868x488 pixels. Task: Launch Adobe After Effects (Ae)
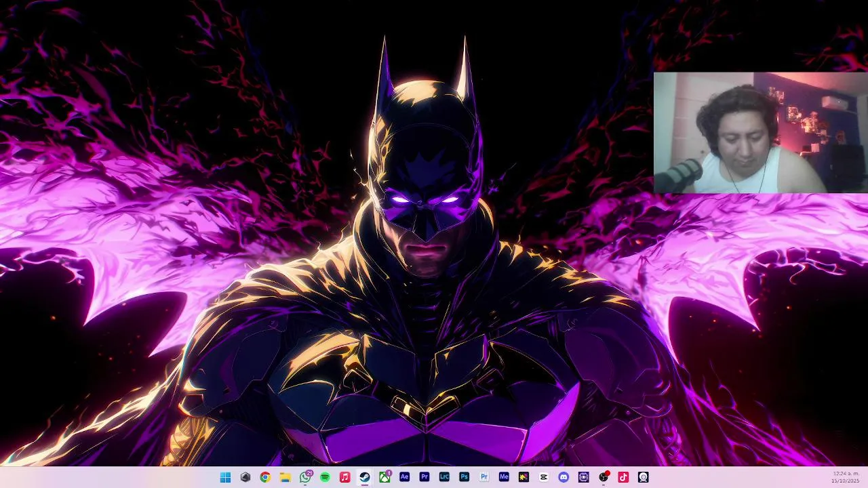(x=404, y=477)
